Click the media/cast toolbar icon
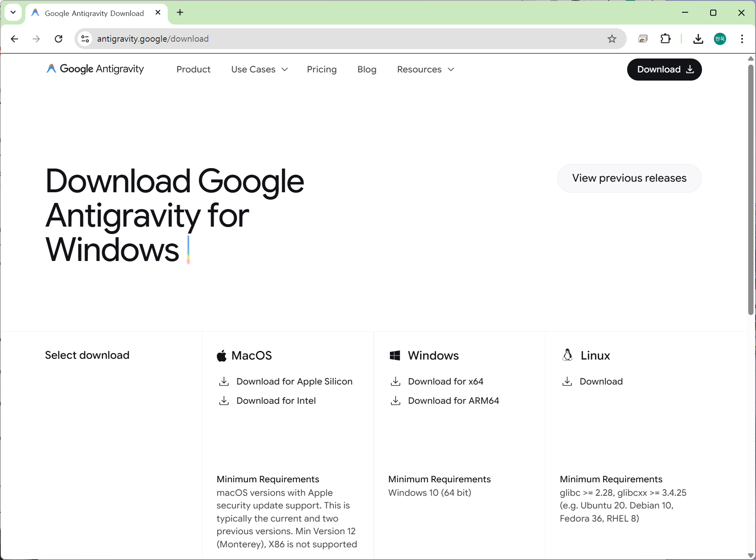 pyautogui.click(x=643, y=39)
